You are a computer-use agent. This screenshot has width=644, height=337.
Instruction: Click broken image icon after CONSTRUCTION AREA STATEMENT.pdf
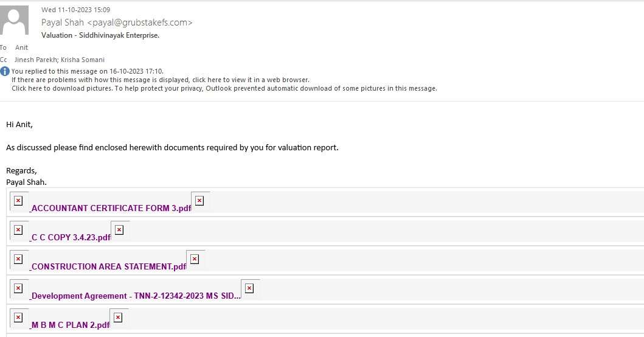(x=195, y=259)
